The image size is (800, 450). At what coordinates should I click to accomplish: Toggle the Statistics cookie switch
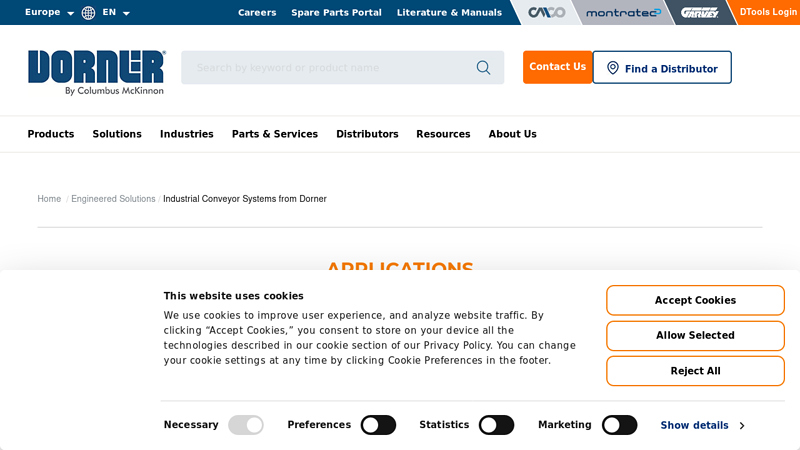point(496,425)
